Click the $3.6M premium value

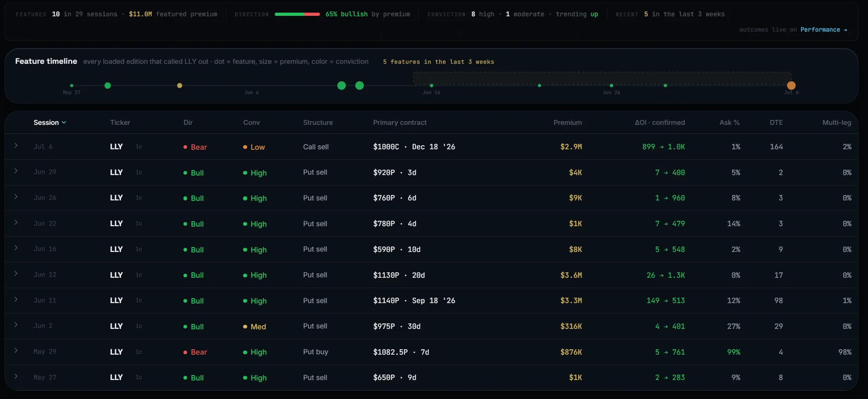click(x=571, y=275)
